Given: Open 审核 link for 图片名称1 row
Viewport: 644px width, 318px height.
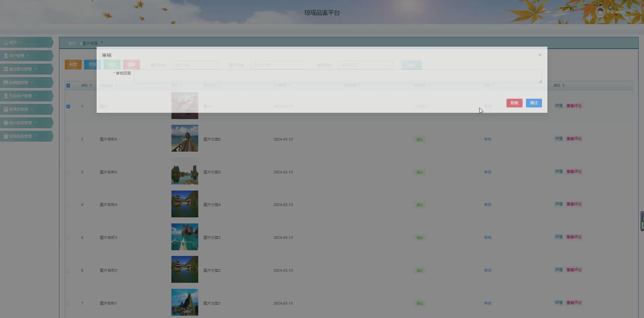Looking at the screenshot, I should point(488,303).
